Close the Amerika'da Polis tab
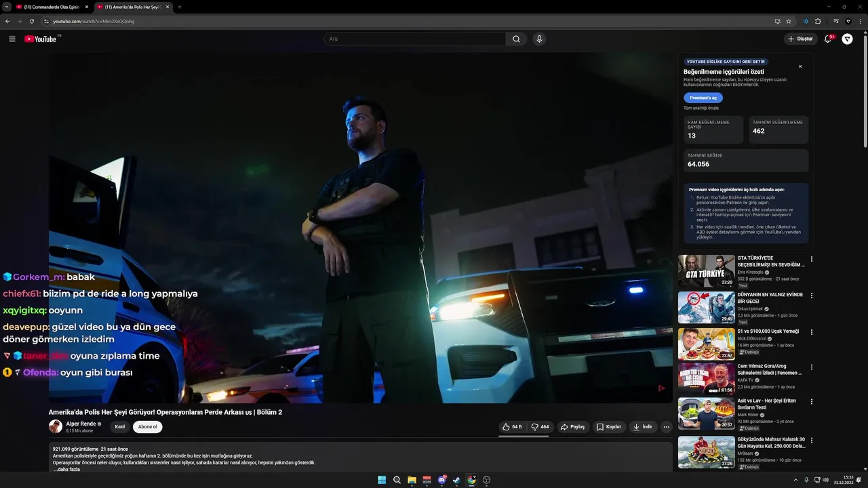The width and height of the screenshot is (868, 488). [x=167, y=7]
